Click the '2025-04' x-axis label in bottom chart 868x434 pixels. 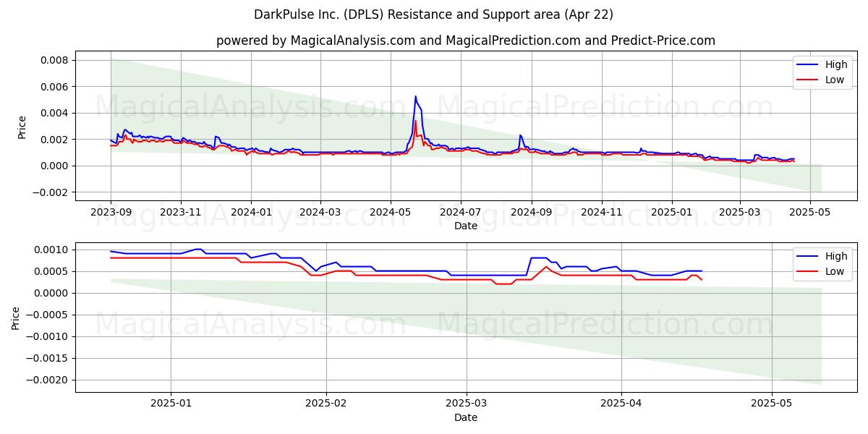[x=621, y=404]
